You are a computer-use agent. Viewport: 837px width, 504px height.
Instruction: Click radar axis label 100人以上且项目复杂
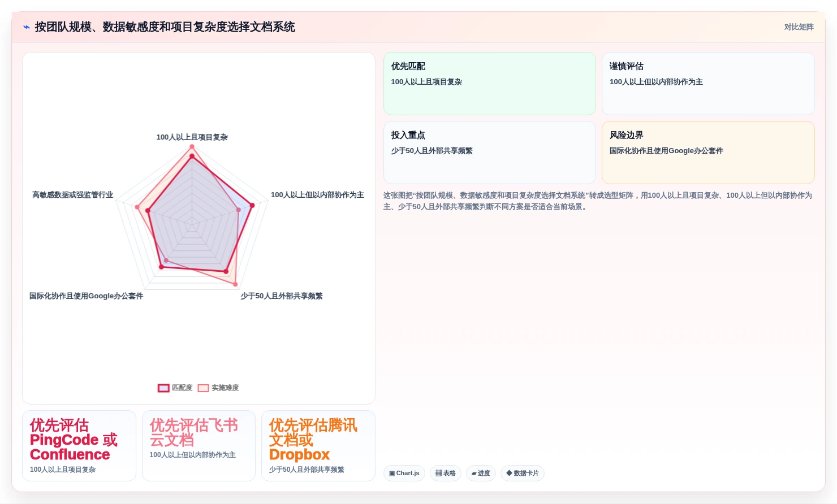[192, 137]
